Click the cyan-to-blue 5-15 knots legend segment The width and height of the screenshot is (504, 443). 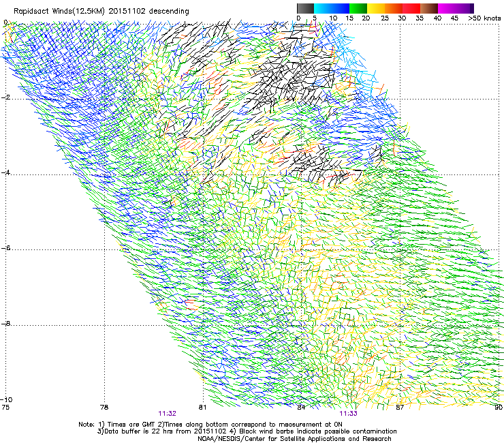click(332, 8)
